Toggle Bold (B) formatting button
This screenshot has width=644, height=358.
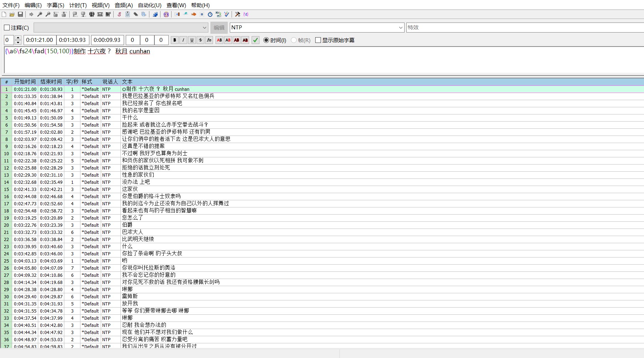click(x=175, y=40)
